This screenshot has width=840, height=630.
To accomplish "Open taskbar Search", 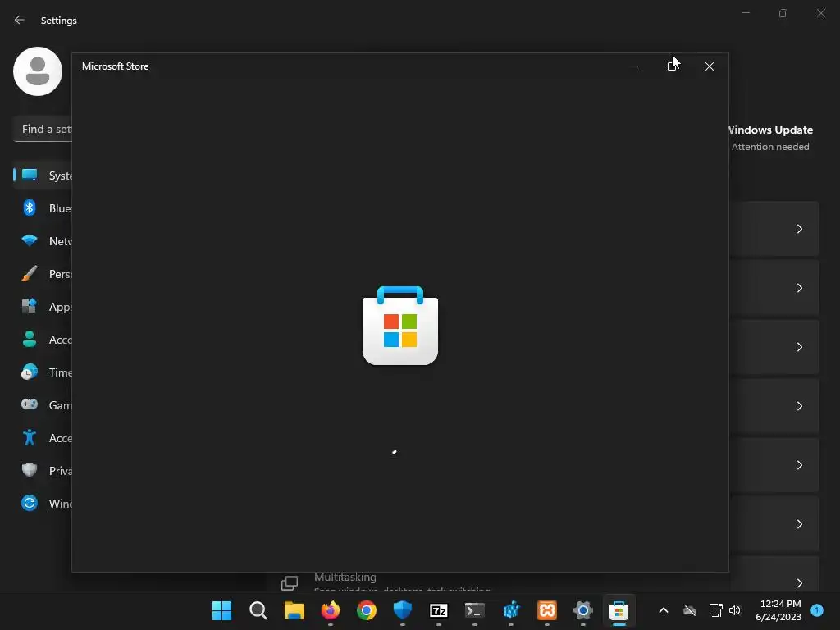I will coord(258,610).
